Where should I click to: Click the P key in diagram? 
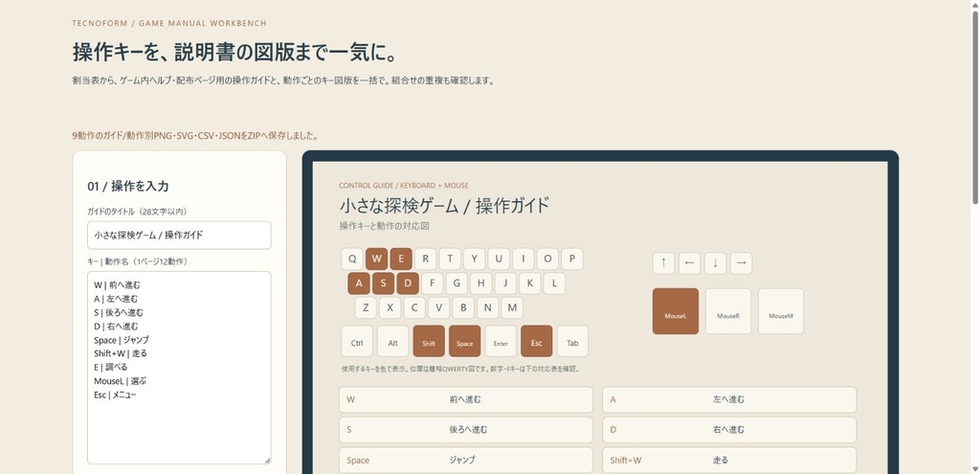571,259
